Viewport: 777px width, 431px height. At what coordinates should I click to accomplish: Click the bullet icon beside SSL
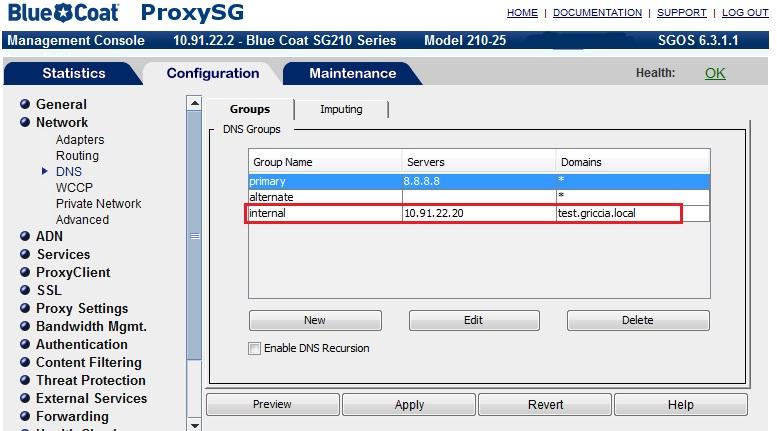[25, 290]
